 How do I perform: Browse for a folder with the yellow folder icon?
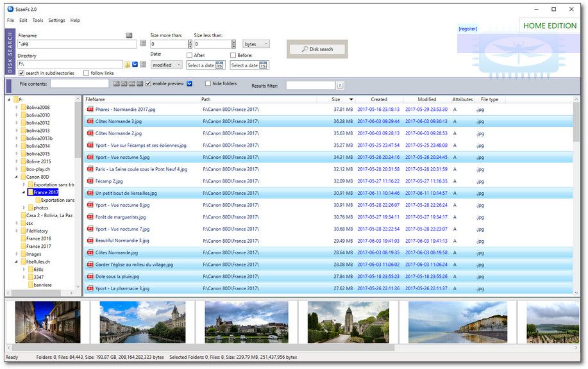(x=128, y=65)
